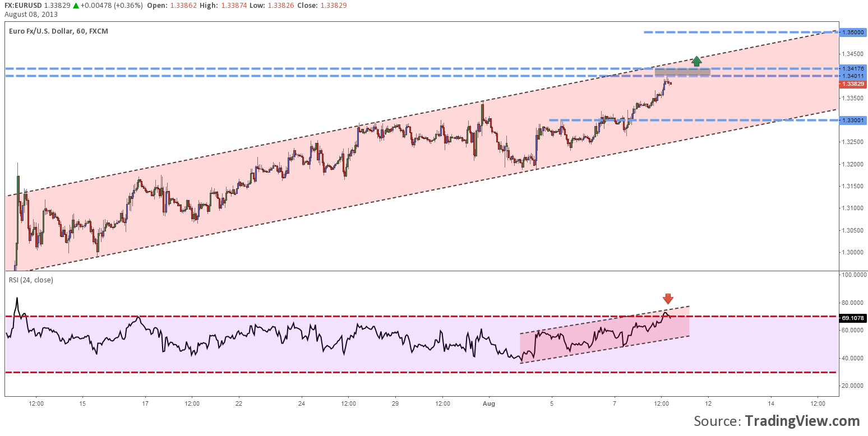868x436 pixels.
Task: Select the Open: 1.33862 value
Action: [172, 5]
